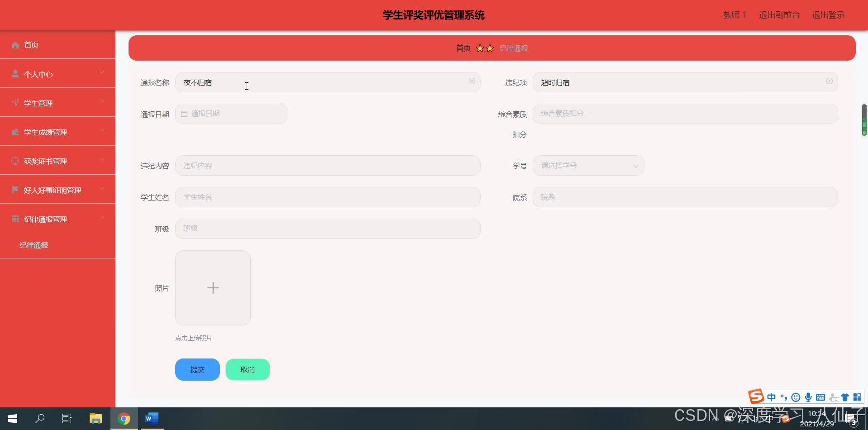
Task: Clear the 通报名称 field using the circle-x
Action: [471, 81]
